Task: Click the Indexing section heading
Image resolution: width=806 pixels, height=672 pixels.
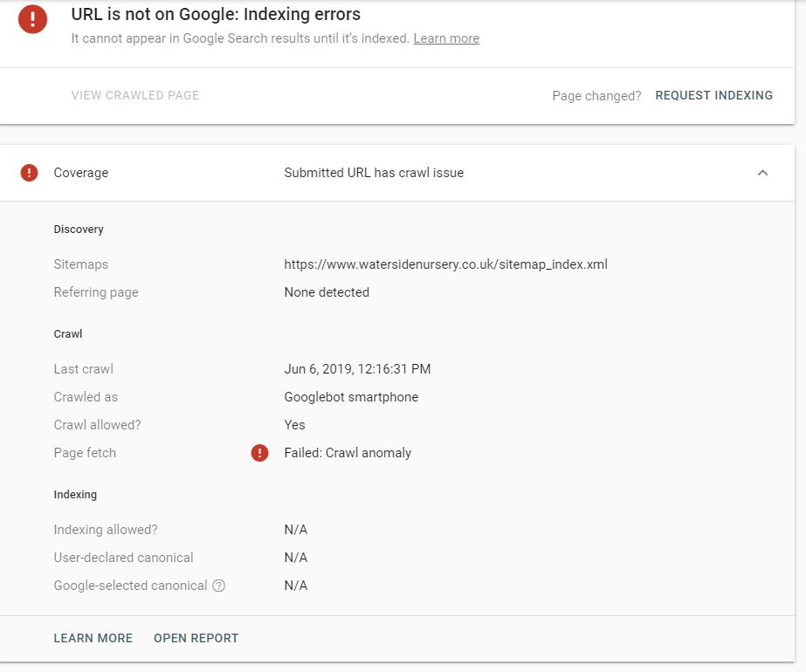Action: (75, 494)
